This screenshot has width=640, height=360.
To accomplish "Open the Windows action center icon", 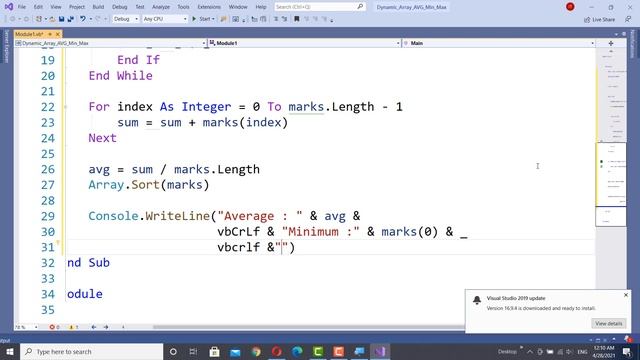I will point(627,351).
